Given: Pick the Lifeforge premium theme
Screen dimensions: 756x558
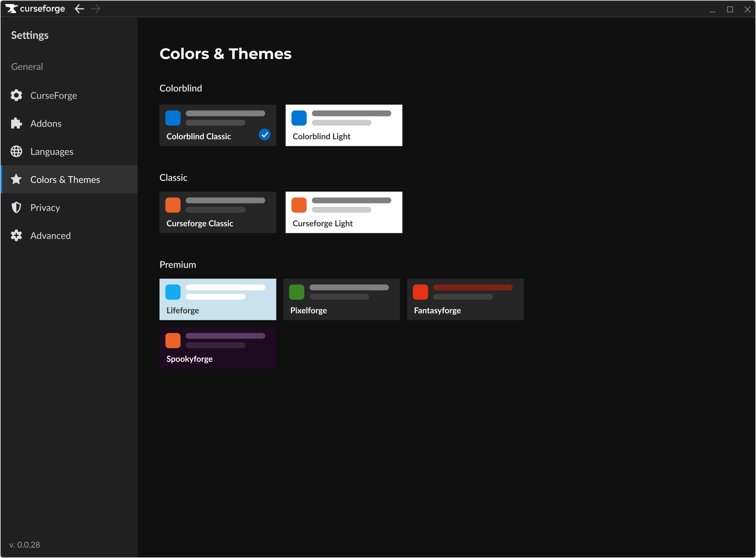Looking at the screenshot, I should (x=218, y=299).
